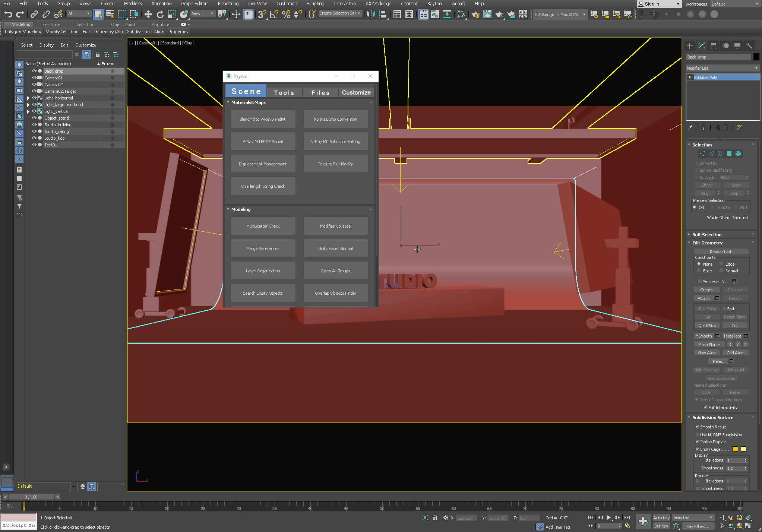Select the Move tool icon
Viewport: 762px width, 532px height.
[148, 14]
